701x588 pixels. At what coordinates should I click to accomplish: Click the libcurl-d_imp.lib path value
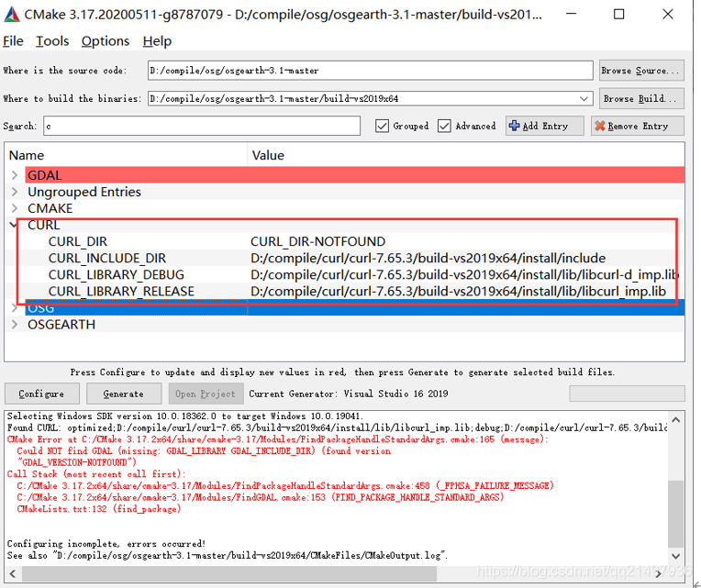click(x=464, y=275)
